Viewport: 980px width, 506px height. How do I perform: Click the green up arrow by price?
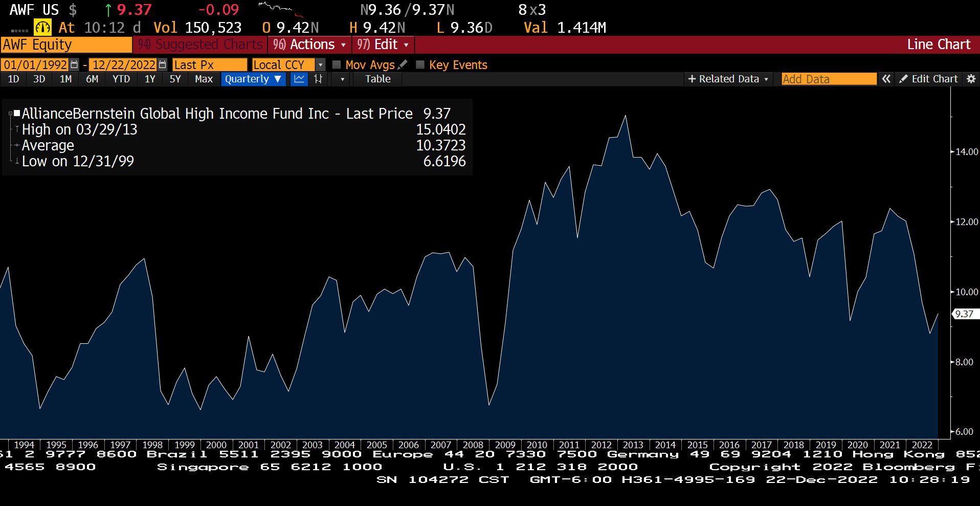[x=108, y=10]
